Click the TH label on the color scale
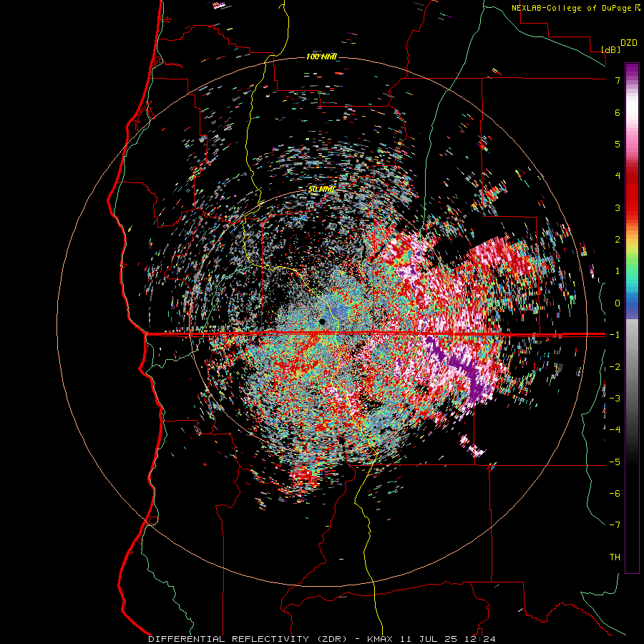 (x=615, y=557)
